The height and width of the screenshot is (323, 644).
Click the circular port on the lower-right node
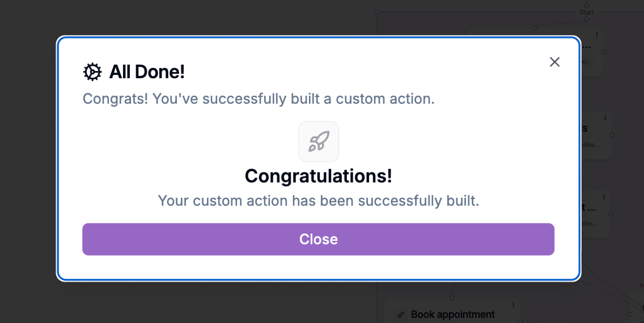tap(611, 214)
